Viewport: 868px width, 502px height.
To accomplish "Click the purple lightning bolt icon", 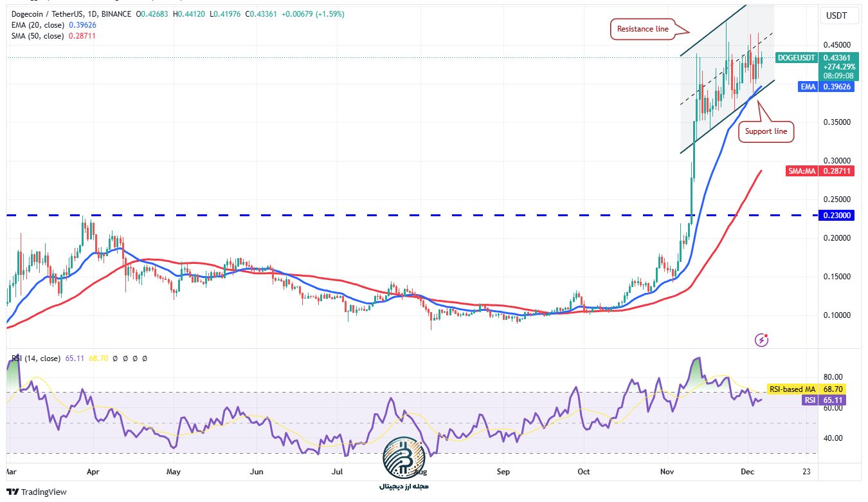I will point(762,339).
